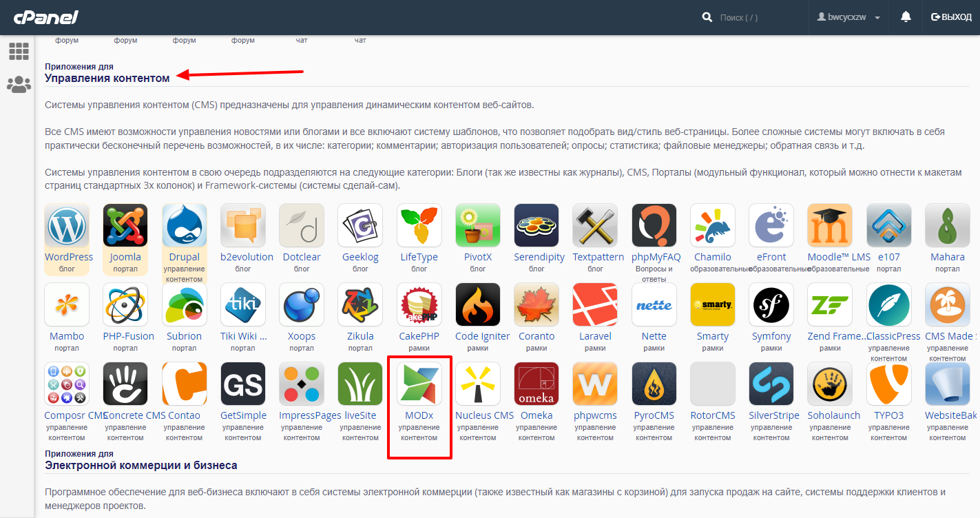
Task: Open the Nette framework icon
Action: point(654,305)
